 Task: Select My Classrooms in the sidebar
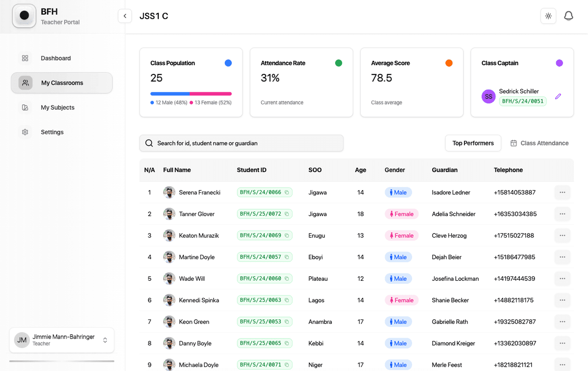[x=61, y=83]
